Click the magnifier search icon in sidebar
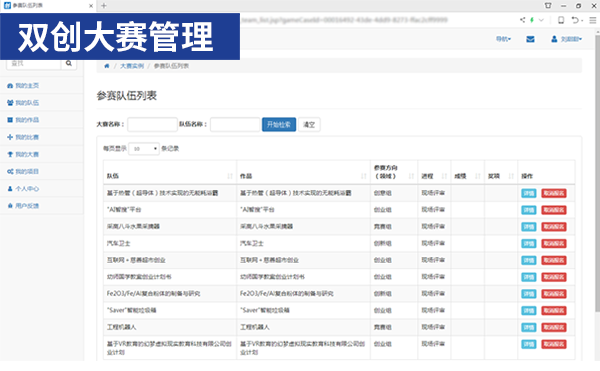The height and width of the screenshot is (371, 600). coord(69,63)
